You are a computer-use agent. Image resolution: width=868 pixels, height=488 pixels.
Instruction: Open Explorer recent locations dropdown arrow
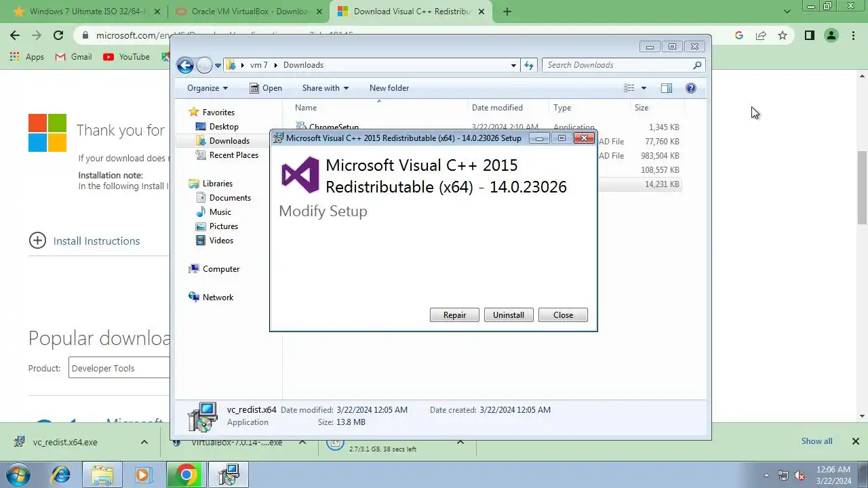(218, 66)
